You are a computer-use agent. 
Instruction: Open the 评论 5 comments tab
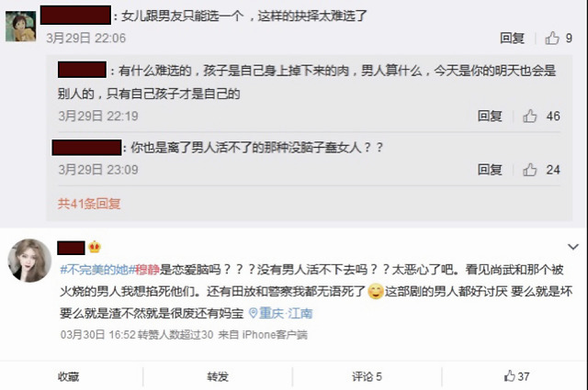pyautogui.click(x=367, y=376)
